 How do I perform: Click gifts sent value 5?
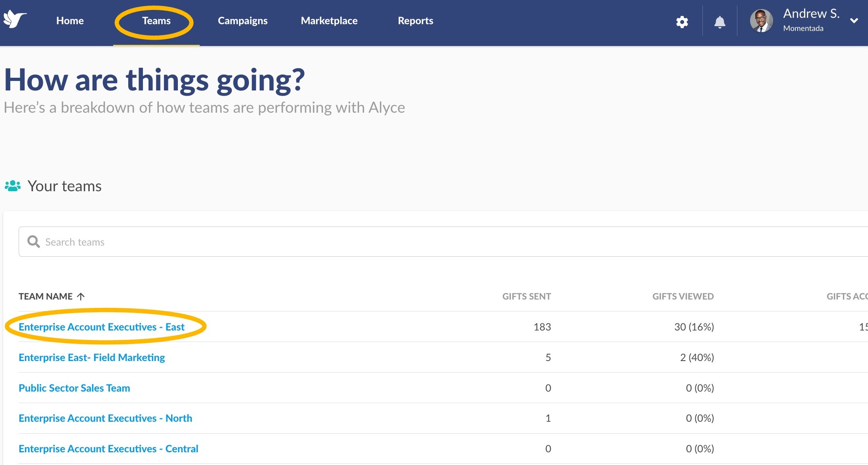coord(548,357)
